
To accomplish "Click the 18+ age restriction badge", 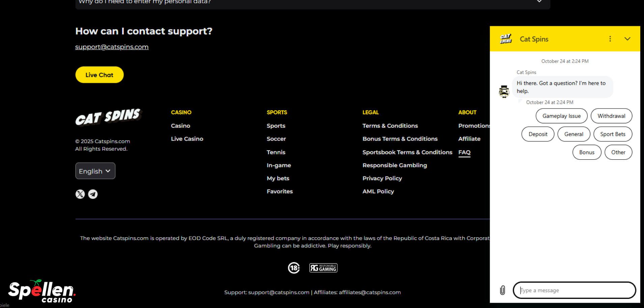I will coord(294,268).
